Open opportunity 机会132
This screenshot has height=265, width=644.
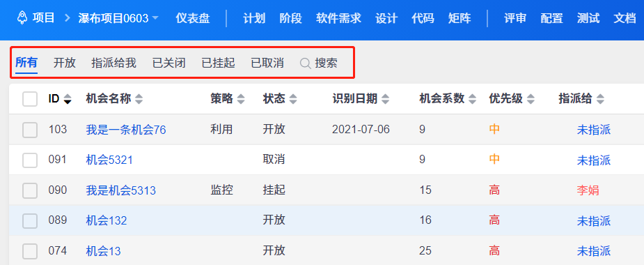click(x=107, y=221)
